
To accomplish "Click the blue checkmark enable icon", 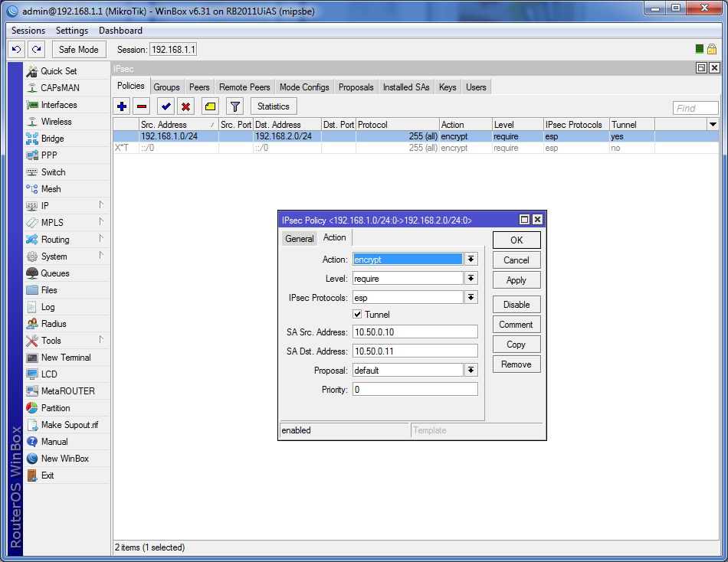I will [x=166, y=106].
